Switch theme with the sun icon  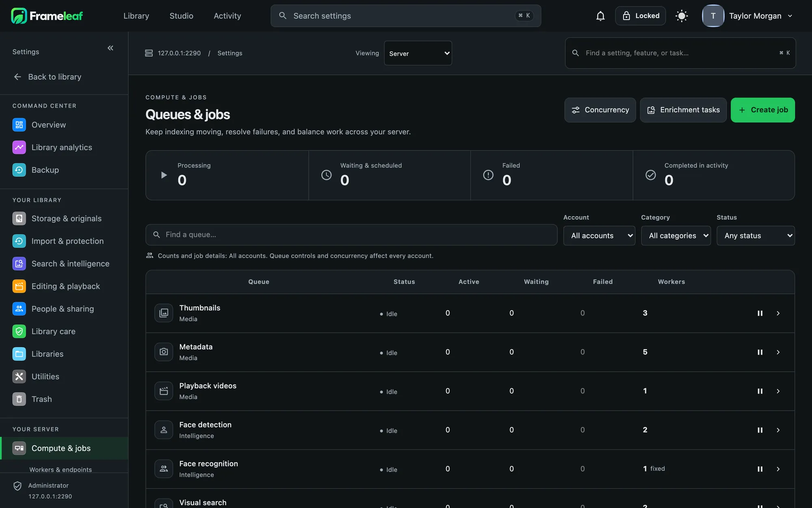tap(681, 16)
